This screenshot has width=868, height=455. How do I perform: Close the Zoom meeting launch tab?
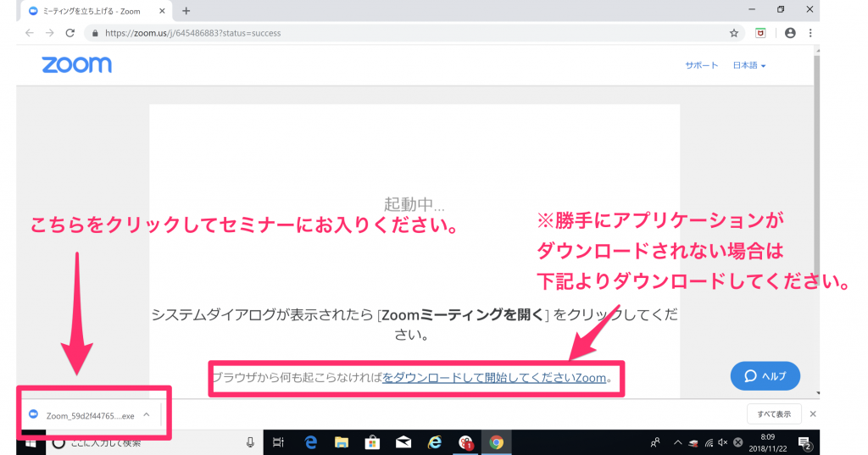click(162, 11)
